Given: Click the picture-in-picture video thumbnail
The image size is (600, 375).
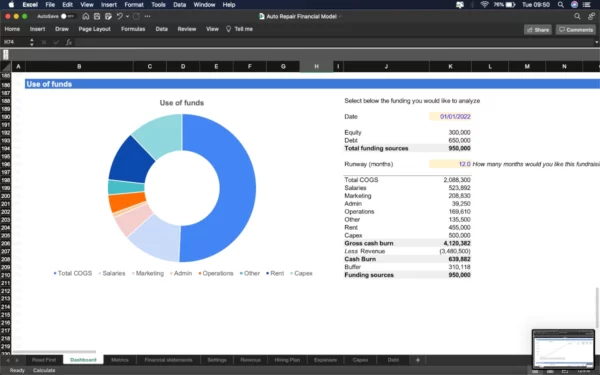Looking at the screenshot, I should (563, 349).
